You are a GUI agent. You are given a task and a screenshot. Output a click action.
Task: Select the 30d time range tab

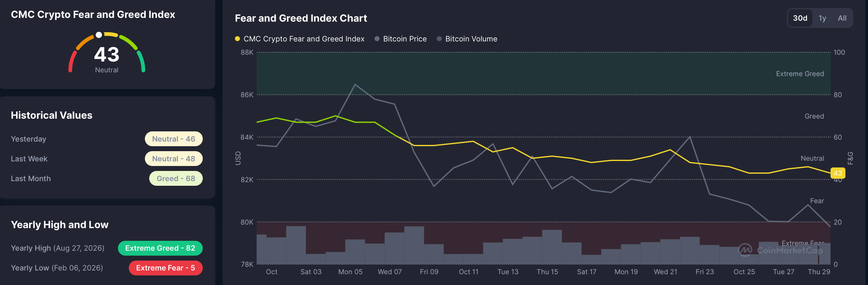pyautogui.click(x=800, y=18)
